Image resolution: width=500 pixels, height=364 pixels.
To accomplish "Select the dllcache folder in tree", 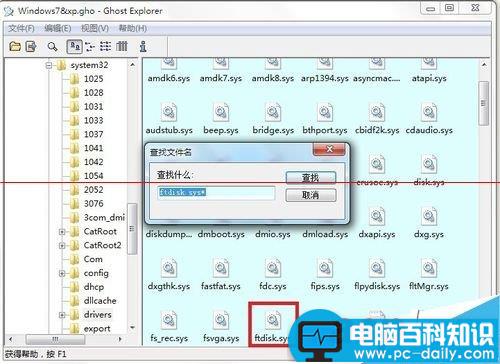I will [x=100, y=301].
